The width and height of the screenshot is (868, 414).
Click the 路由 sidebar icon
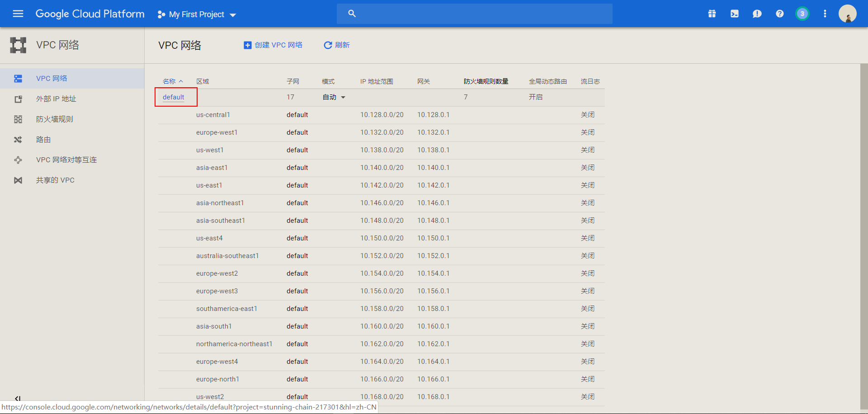click(18, 140)
